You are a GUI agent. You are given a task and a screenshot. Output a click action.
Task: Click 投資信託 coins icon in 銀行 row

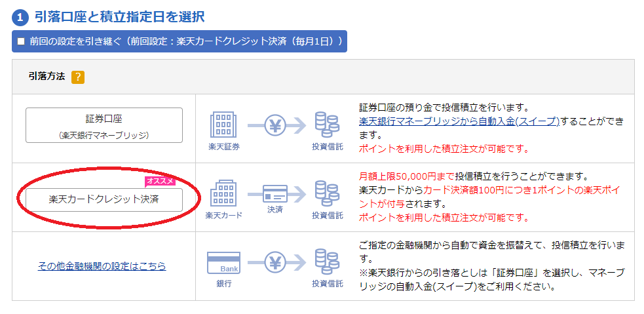click(327, 263)
